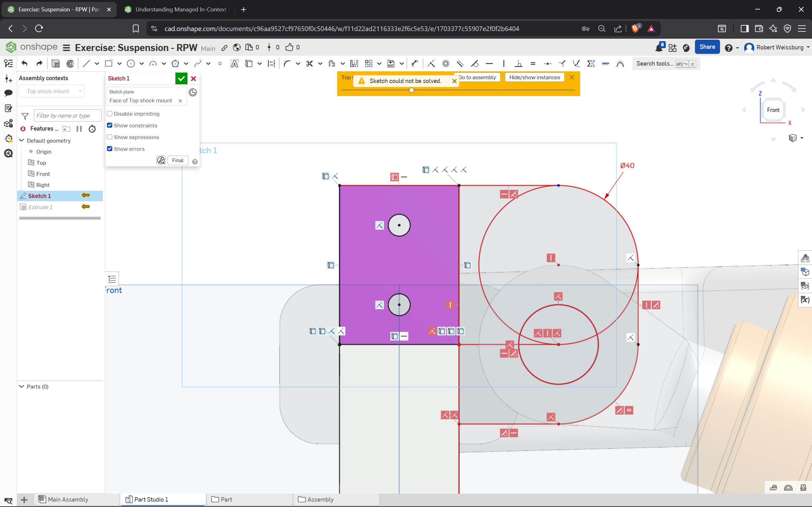Select the Text sketch tool
The image size is (812, 507).
234,63
